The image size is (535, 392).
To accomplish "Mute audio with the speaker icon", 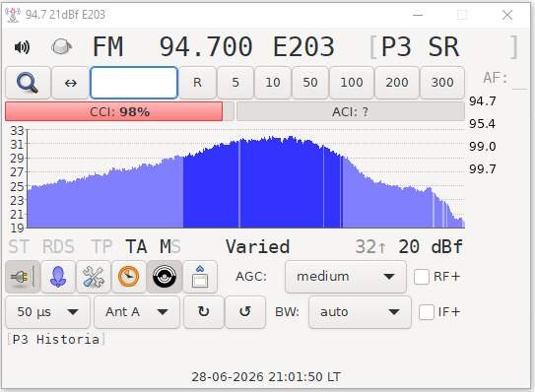I will (22, 47).
